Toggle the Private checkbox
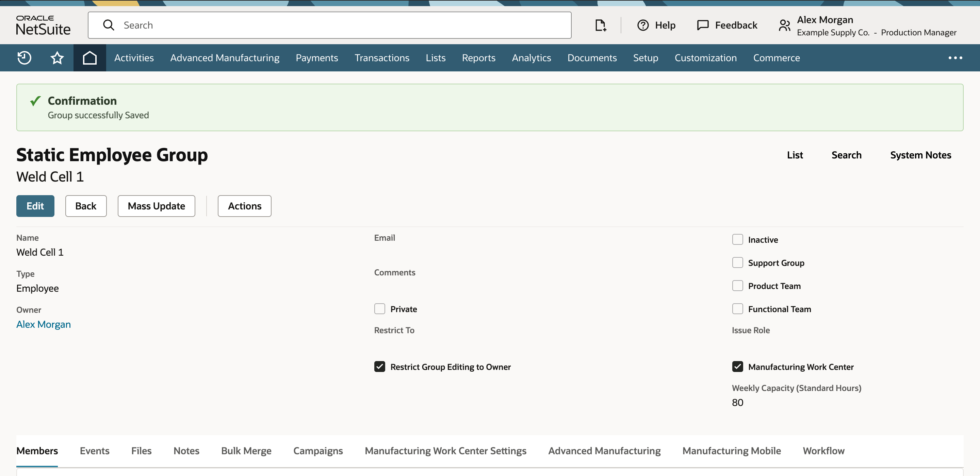The width and height of the screenshot is (980, 476). click(380, 309)
